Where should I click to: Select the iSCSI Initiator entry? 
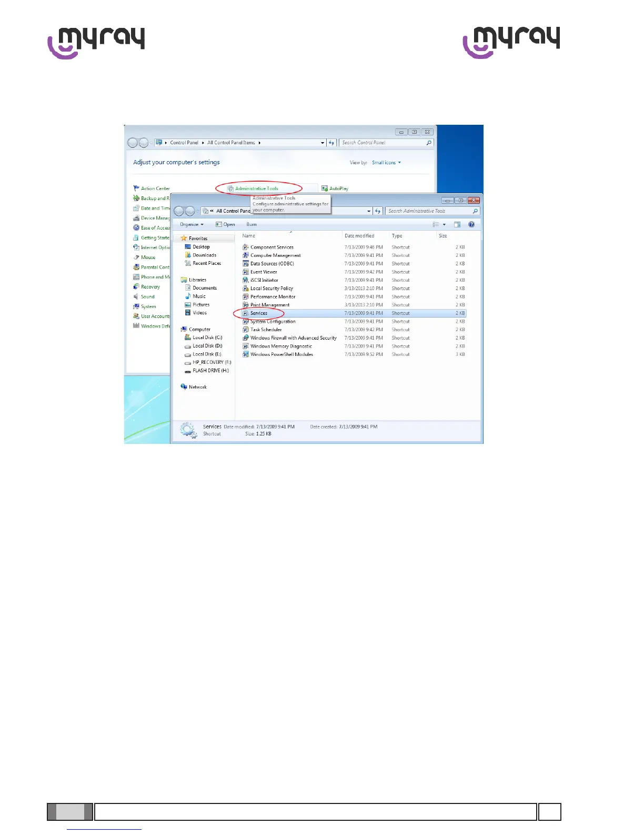[260, 280]
